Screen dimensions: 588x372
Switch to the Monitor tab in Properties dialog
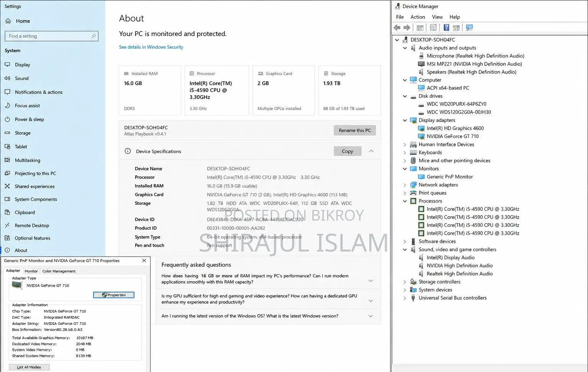(x=31, y=271)
